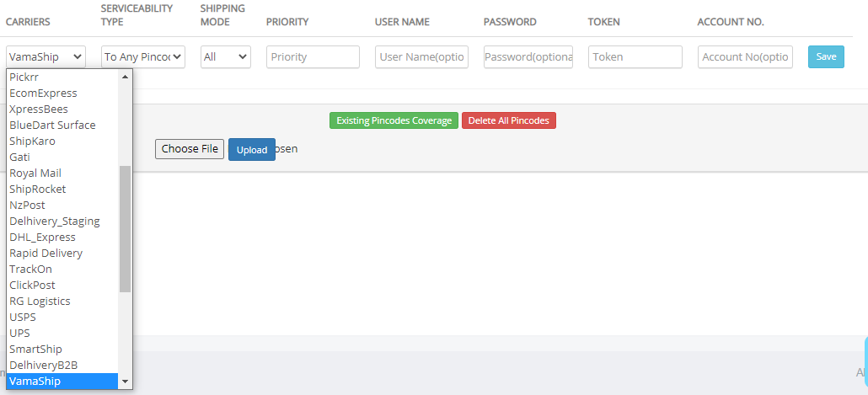Select DelhiveryB2B carrier option

click(62, 366)
